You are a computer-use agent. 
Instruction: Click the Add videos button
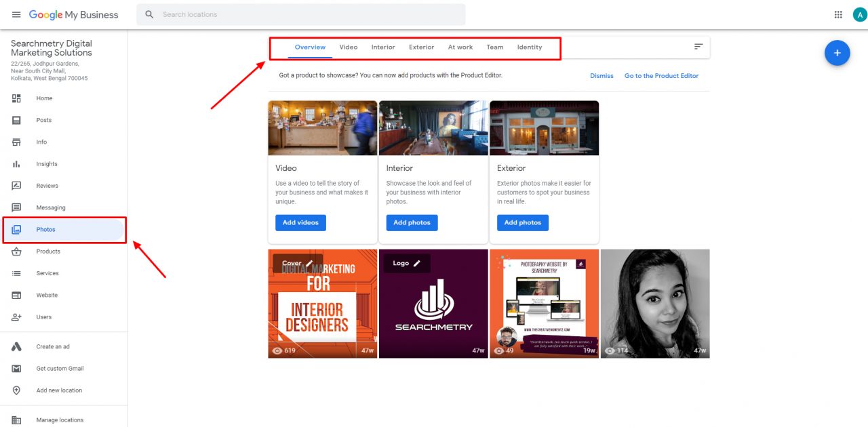[x=300, y=222]
